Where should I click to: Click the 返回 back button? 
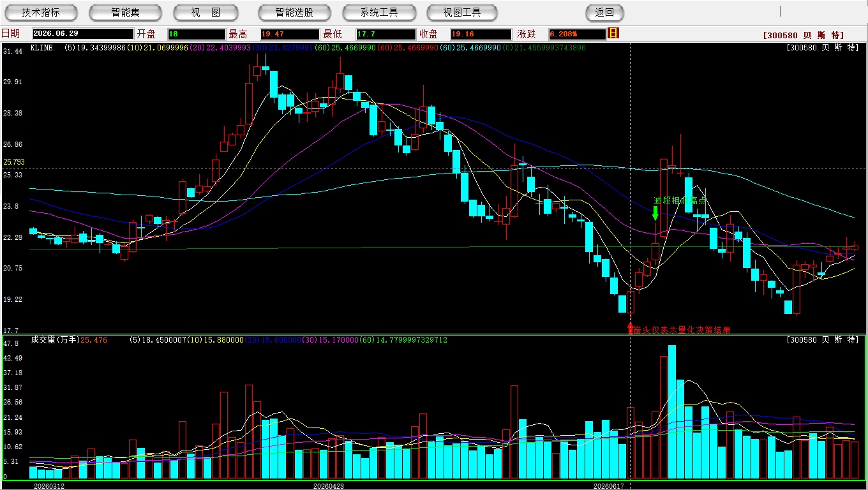point(604,12)
